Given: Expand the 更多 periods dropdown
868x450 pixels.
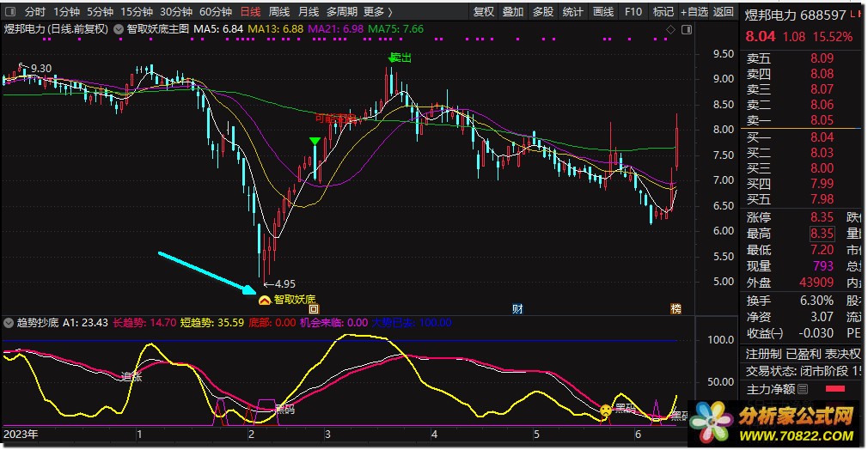Looking at the screenshot, I should coord(377,12).
